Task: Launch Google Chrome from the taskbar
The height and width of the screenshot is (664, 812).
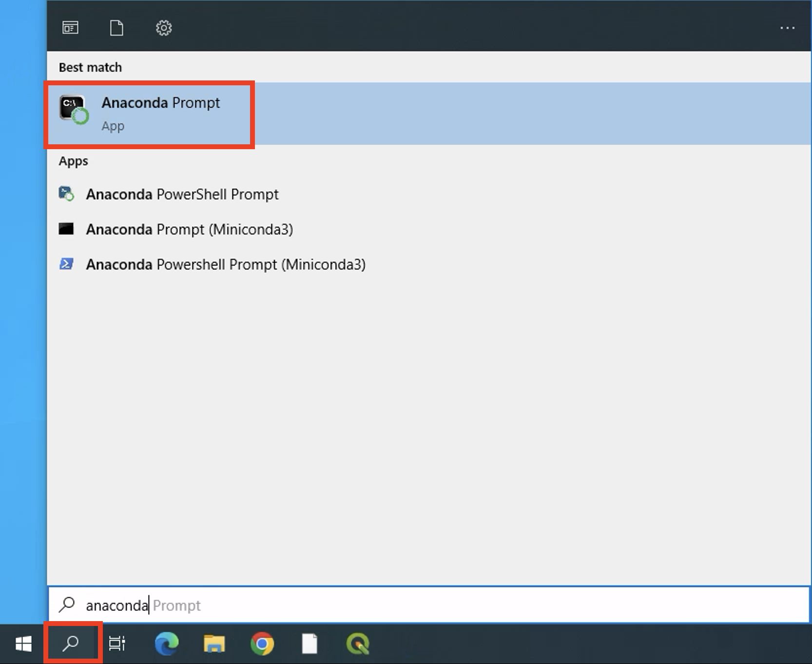Action: coord(262,644)
